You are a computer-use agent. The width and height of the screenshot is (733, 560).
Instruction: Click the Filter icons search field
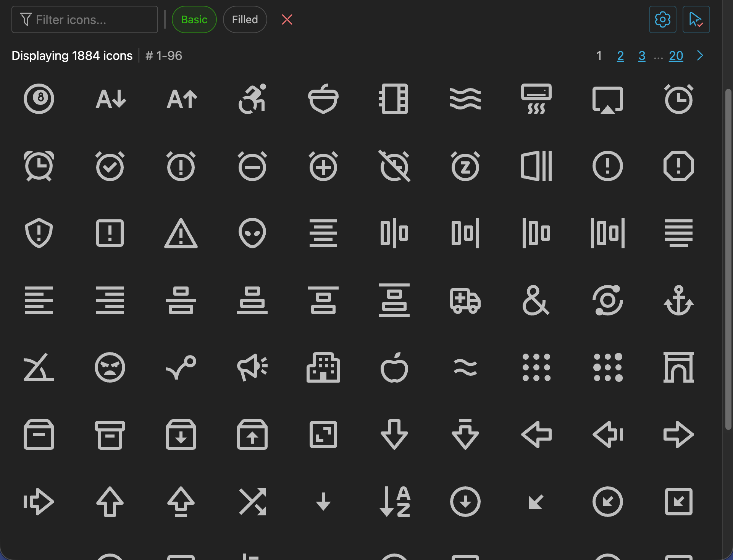tap(85, 19)
